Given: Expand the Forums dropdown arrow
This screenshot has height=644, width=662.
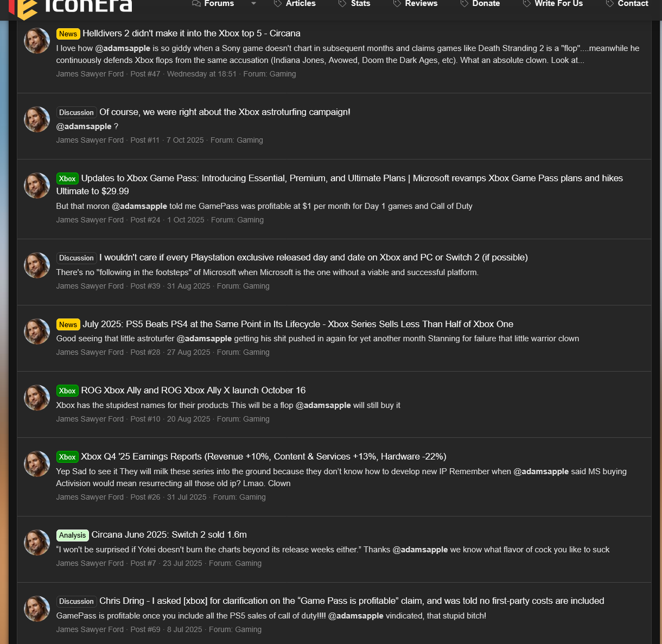Looking at the screenshot, I should (253, 4).
